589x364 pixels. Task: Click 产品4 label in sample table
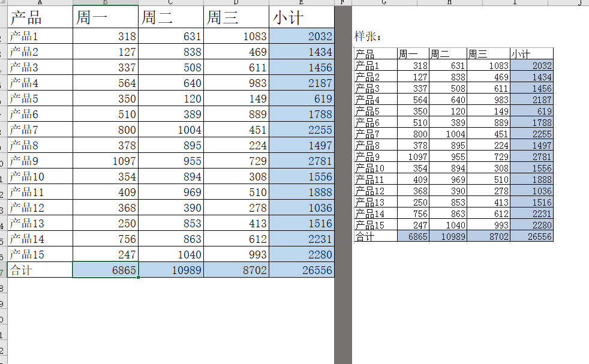(375, 100)
